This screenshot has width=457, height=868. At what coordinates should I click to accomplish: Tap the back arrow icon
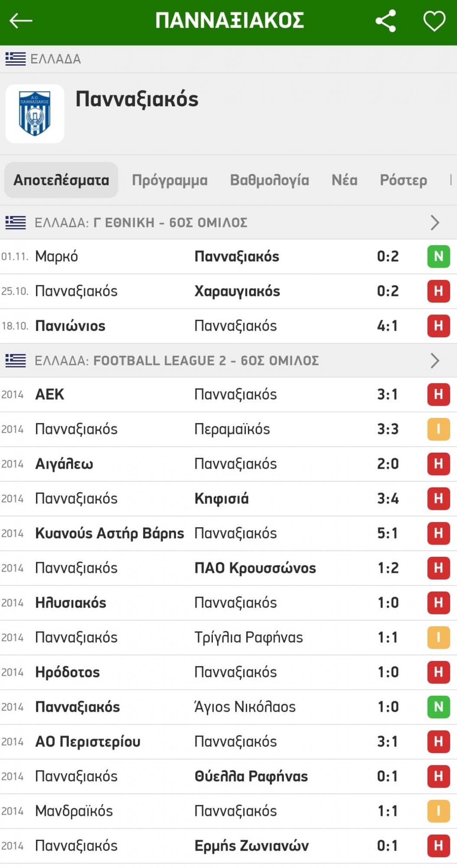tap(21, 20)
